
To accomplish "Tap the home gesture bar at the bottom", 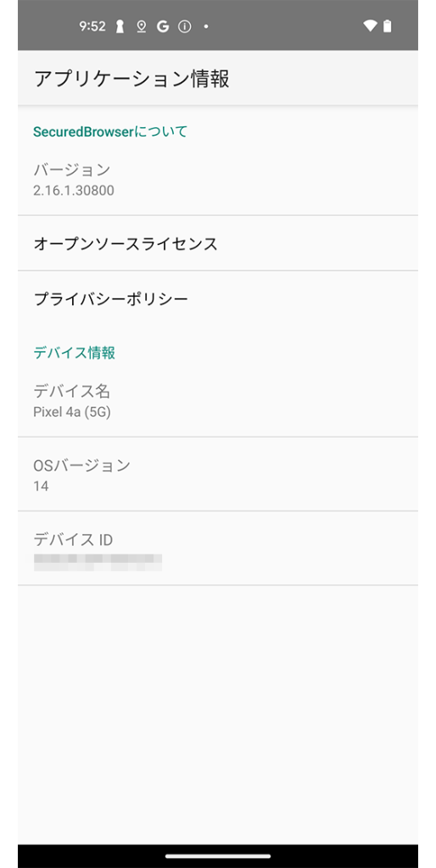I will (x=218, y=856).
